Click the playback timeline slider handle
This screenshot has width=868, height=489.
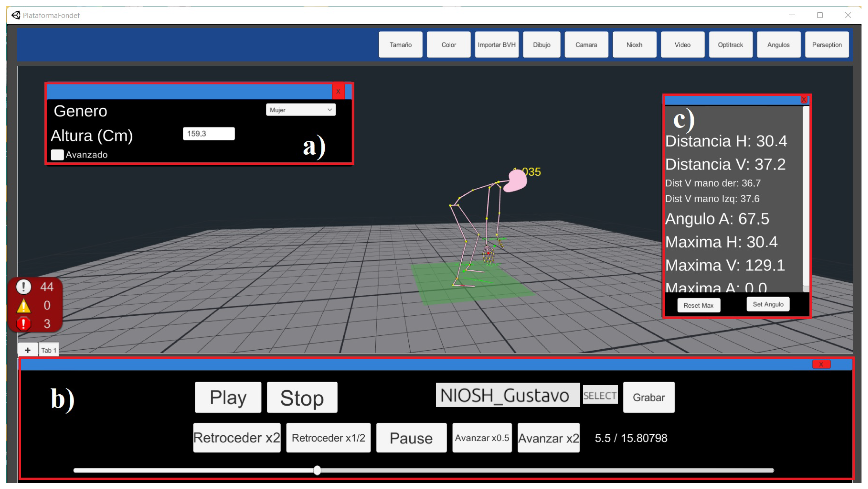[317, 470]
